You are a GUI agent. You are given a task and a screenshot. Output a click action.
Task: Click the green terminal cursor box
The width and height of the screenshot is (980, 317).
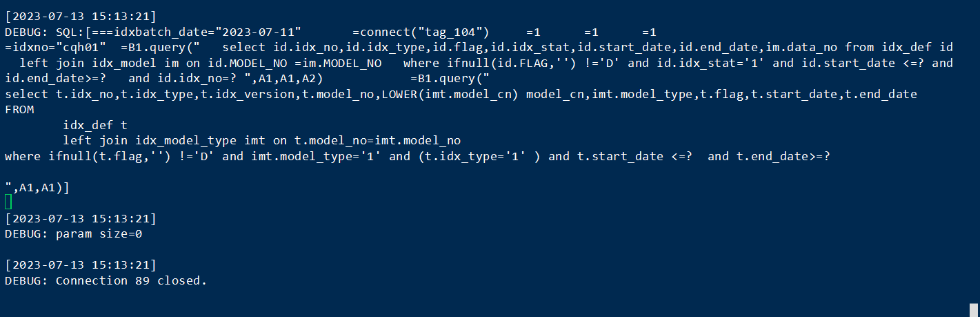pyautogui.click(x=8, y=202)
